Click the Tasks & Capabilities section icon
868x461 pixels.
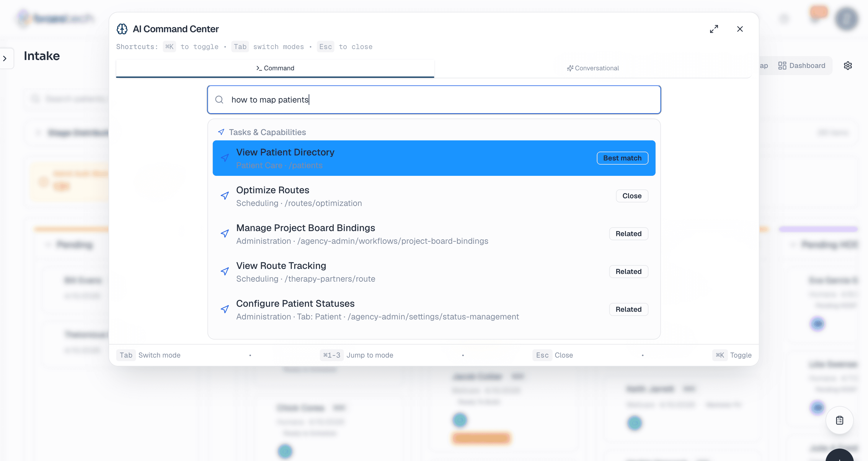[221, 132]
